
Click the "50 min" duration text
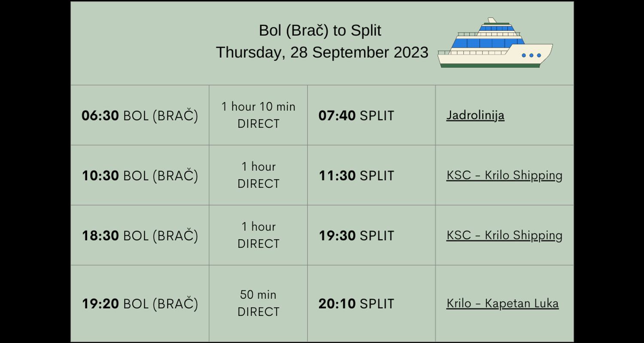coord(258,295)
